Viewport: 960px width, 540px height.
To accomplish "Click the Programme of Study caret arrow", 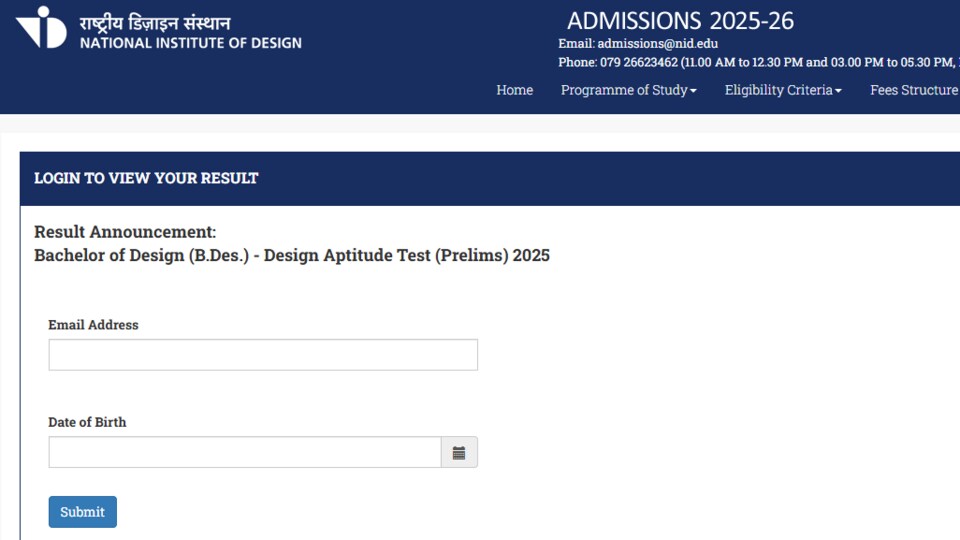I will (693, 91).
